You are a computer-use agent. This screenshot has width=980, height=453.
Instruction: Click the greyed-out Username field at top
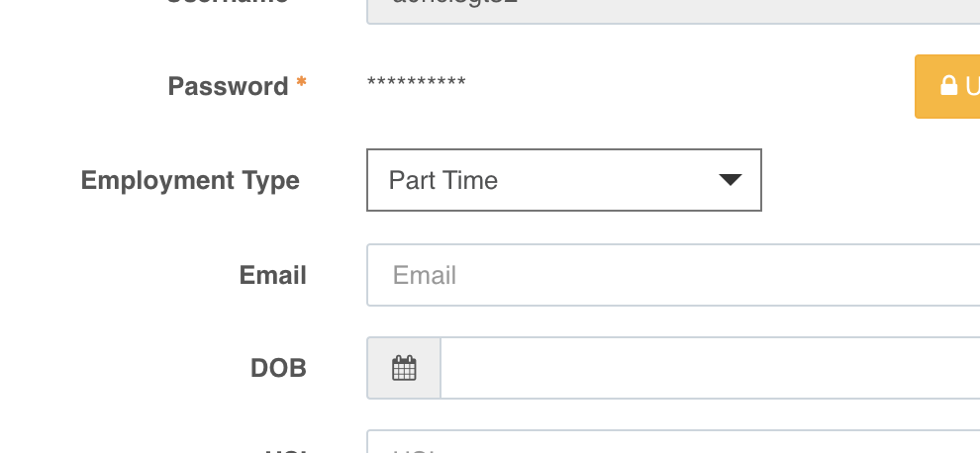pos(673,11)
